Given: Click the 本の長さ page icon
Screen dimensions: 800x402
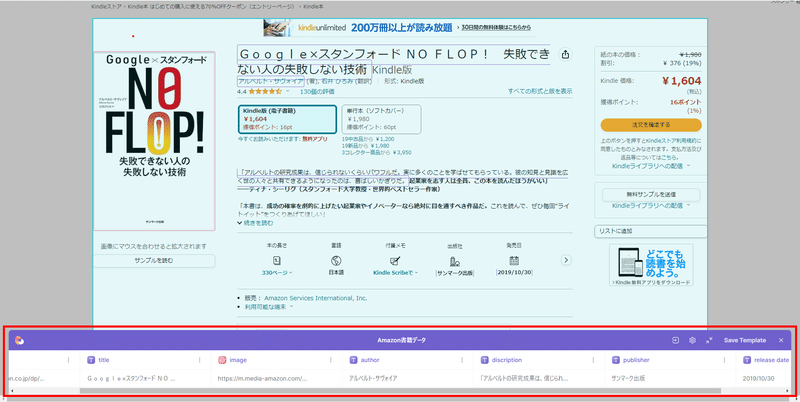Looking at the screenshot, I should (x=277, y=260).
